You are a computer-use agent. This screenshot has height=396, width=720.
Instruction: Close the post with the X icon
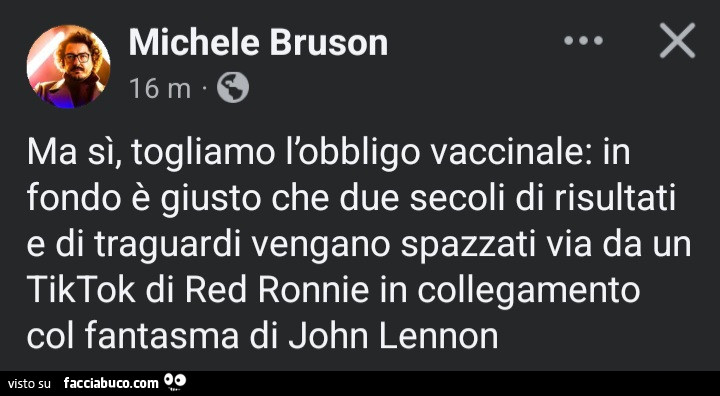coord(677,40)
